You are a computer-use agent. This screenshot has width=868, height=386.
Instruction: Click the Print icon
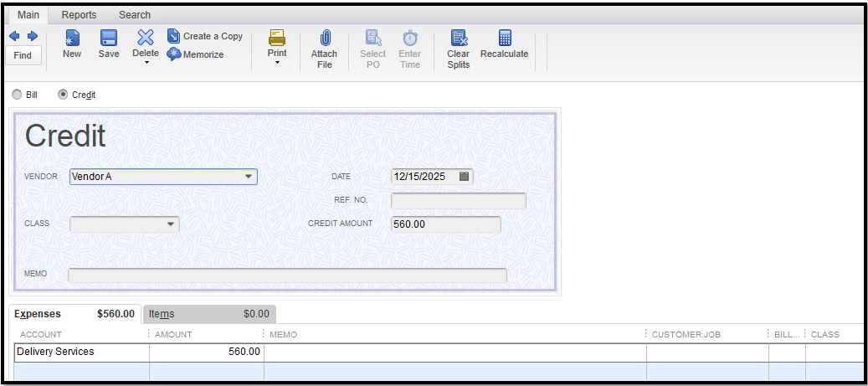click(277, 38)
